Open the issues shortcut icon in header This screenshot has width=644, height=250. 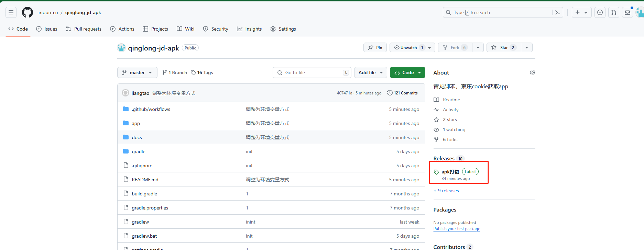600,12
